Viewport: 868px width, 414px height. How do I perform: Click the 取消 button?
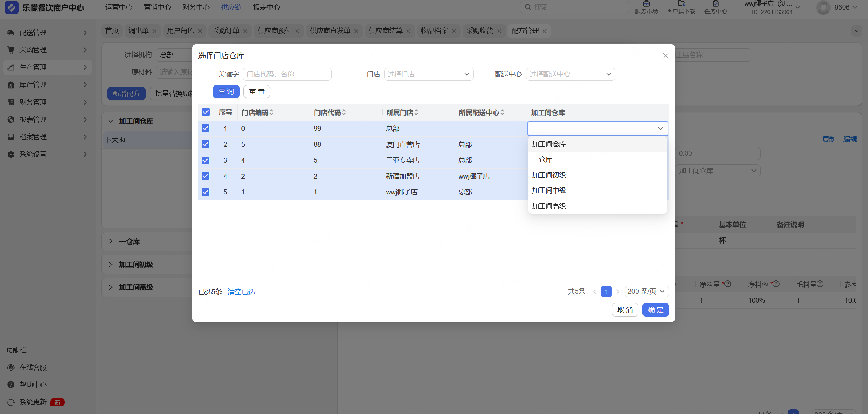[x=625, y=310]
